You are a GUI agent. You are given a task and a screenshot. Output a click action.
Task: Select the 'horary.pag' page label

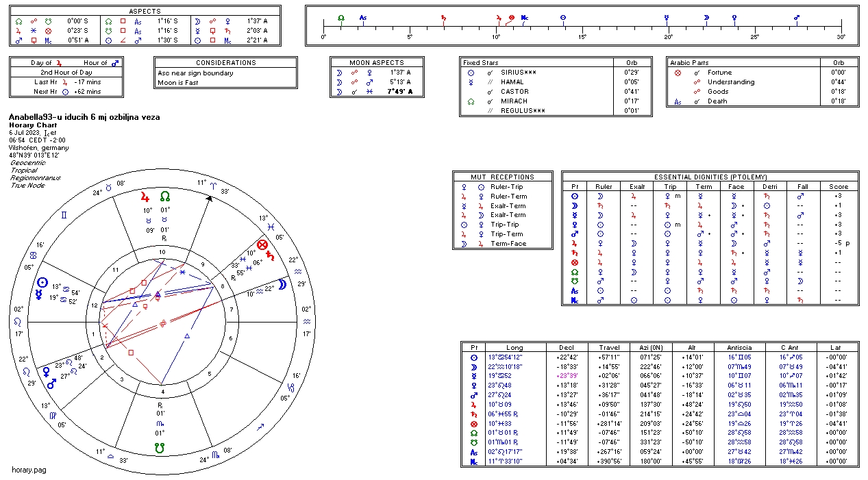(x=29, y=470)
